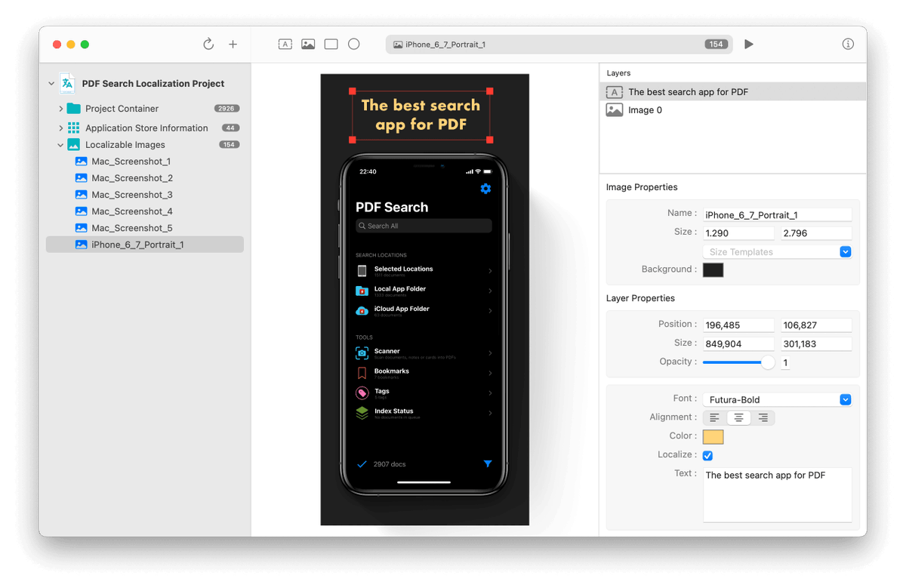Click the Localizable Images icon
This screenshot has height=588, width=906.
point(73,145)
